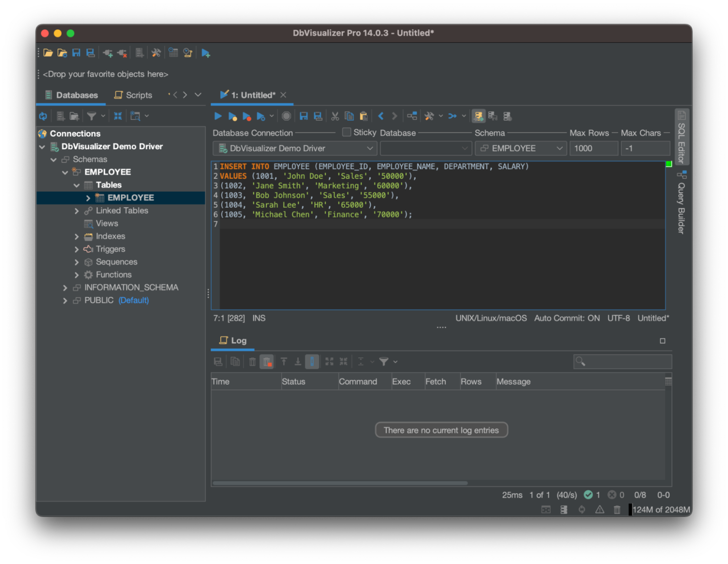The height and width of the screenshot is (564, 728).
Task: Select the 1: Untitled editor tab
Action: 252,95
